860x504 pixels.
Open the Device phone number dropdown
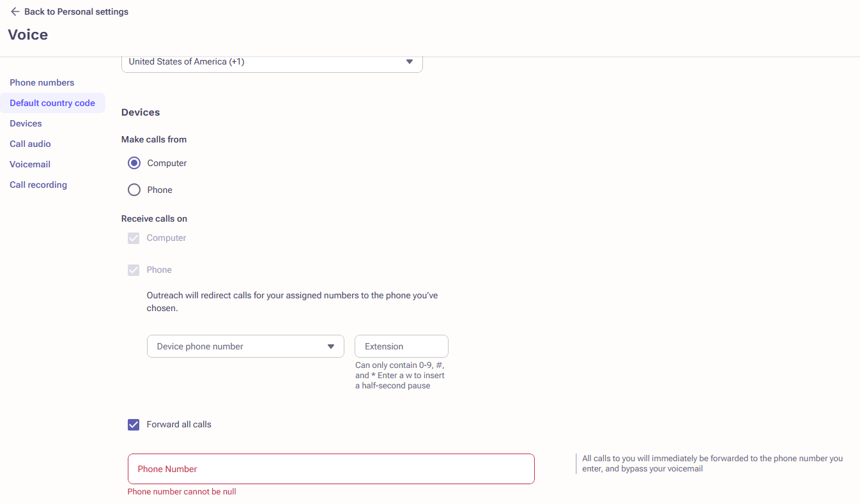(x=245, y=346)
